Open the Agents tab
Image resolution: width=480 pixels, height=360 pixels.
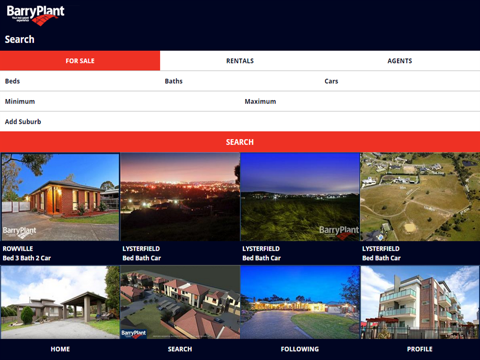[400, 61]
